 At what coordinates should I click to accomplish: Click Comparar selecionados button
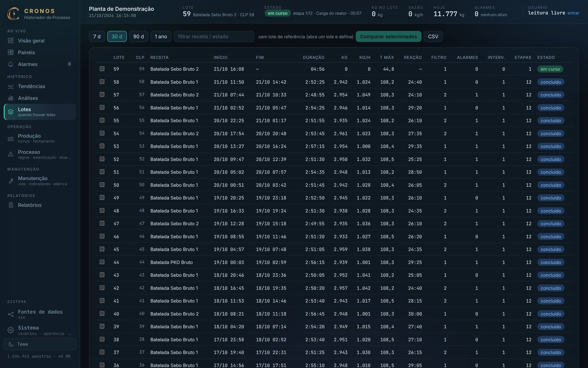click(x=388, y=36)
